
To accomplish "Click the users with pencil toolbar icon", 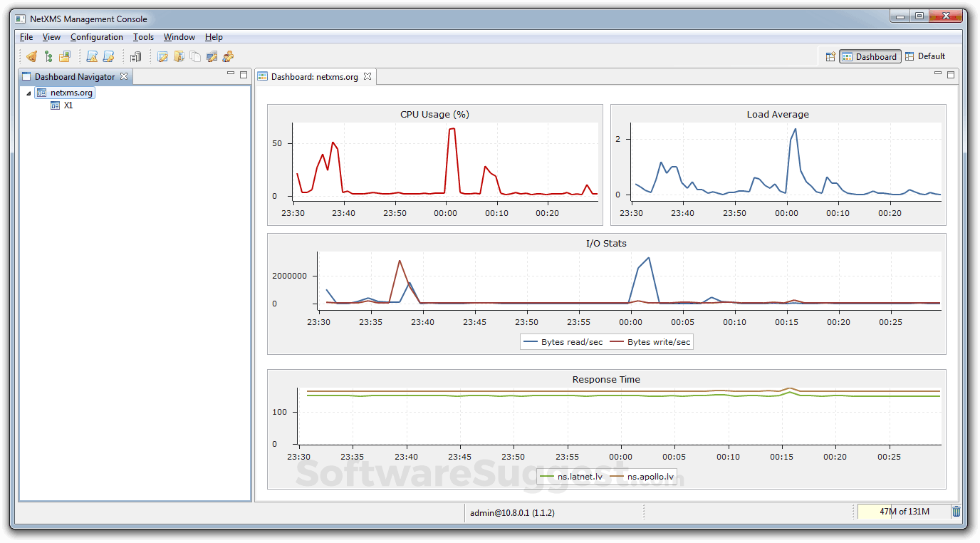I will (x=228, y=56).
